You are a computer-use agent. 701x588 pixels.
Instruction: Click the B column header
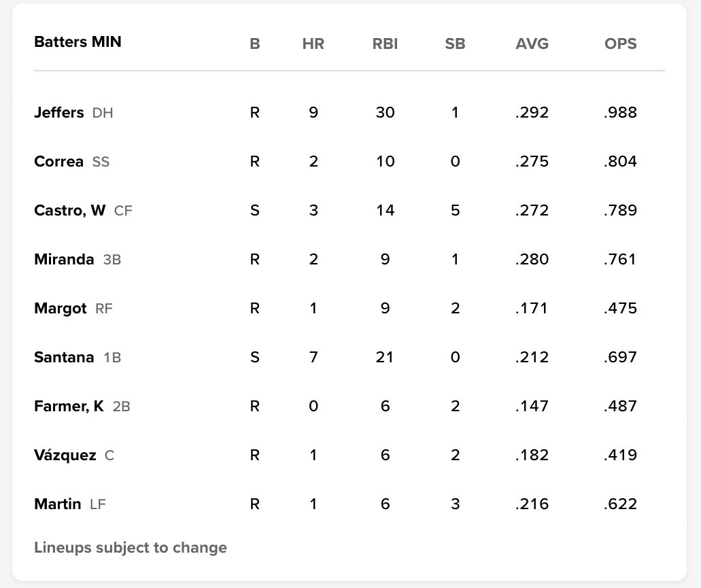click(255, 44)
